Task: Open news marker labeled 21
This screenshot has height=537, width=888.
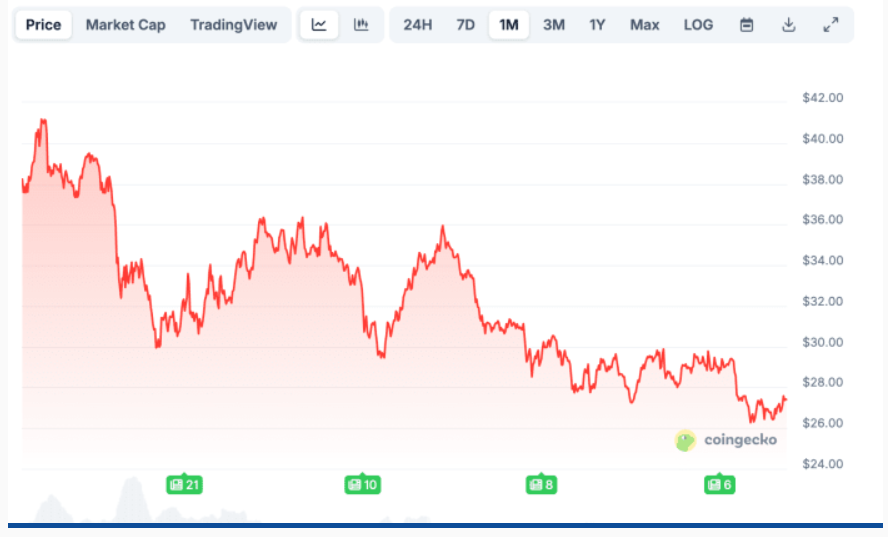Action: point(184,485)
